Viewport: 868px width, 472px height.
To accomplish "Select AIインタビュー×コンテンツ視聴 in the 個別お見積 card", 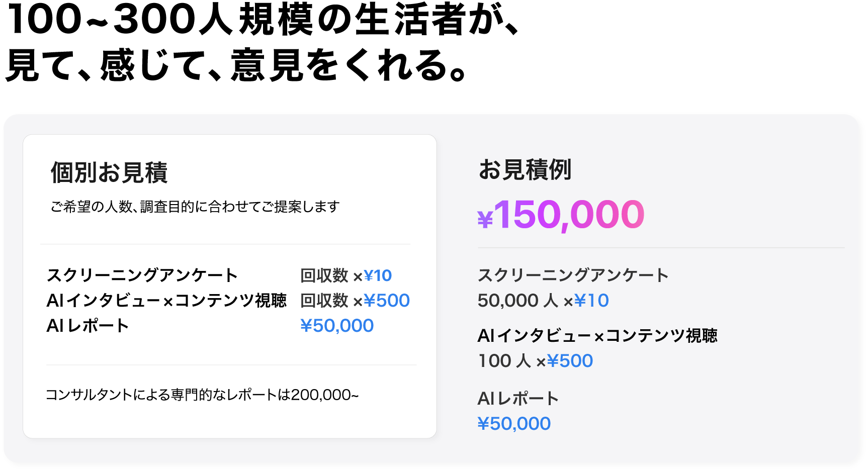I will (166, 301).
